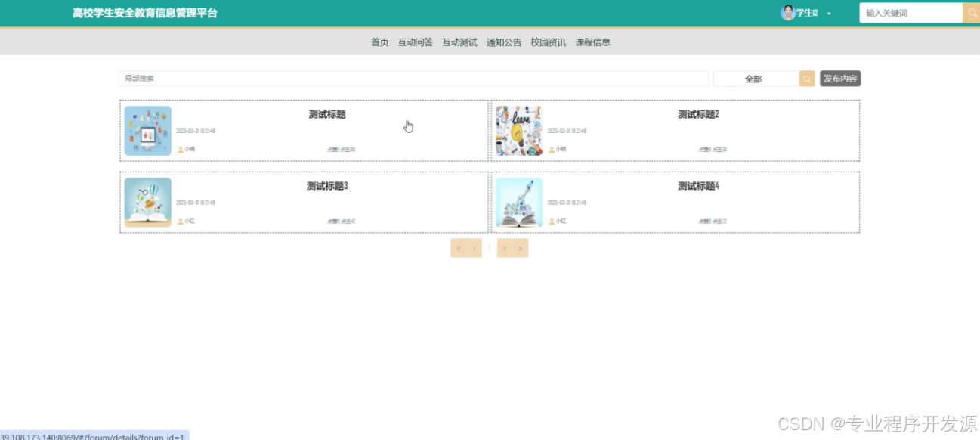Screen dimensions: 980x440
Task: Click the date text on 测试标题2 card
Action: click(567, 131)
